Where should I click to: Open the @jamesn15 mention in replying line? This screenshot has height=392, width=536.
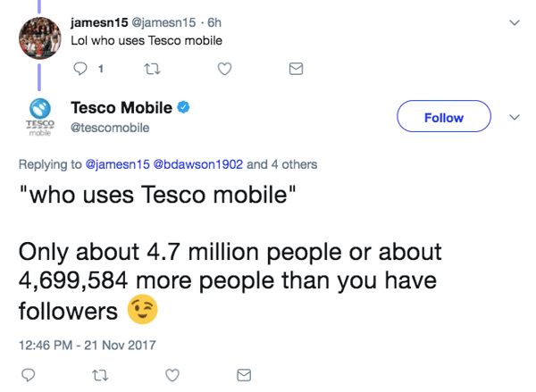pyautogui.click(x=119, y=164)
